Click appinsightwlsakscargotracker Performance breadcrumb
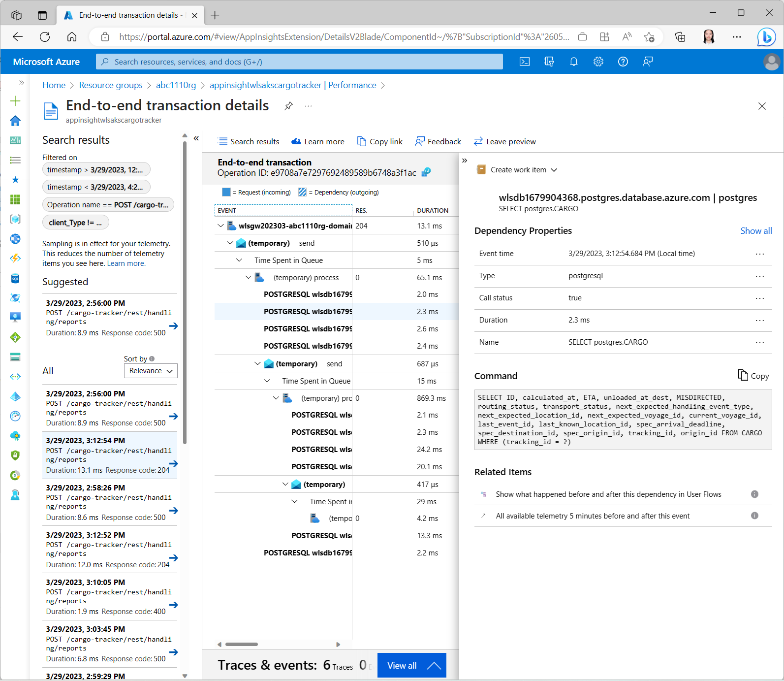This screenshot has width=784, height=681. click(x=293, y=85)
